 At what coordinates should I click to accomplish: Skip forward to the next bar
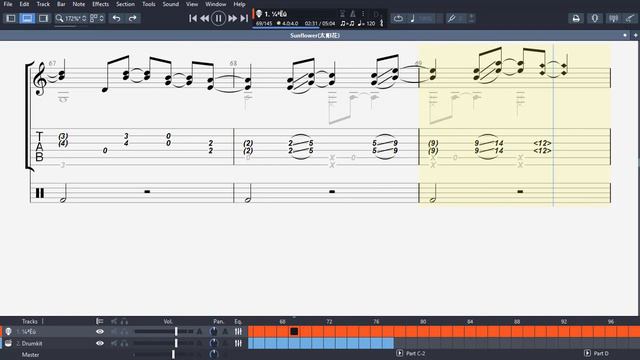coord(233,18)
